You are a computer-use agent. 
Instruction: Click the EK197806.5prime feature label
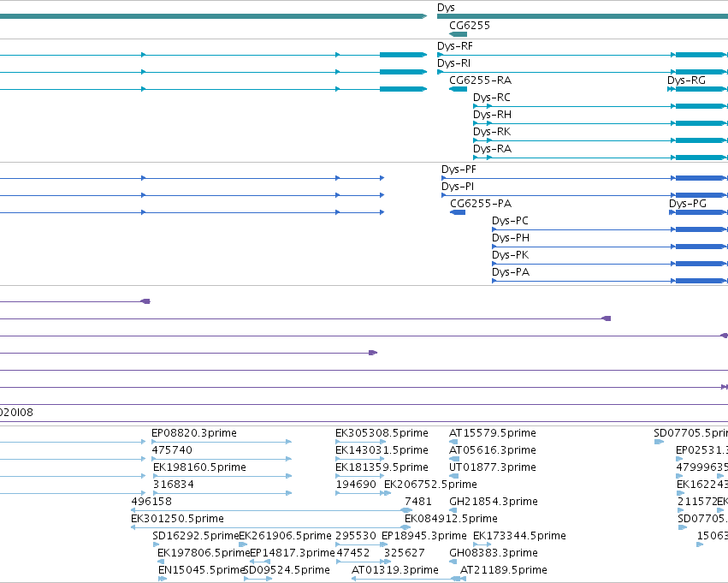(x=204, y=554)
